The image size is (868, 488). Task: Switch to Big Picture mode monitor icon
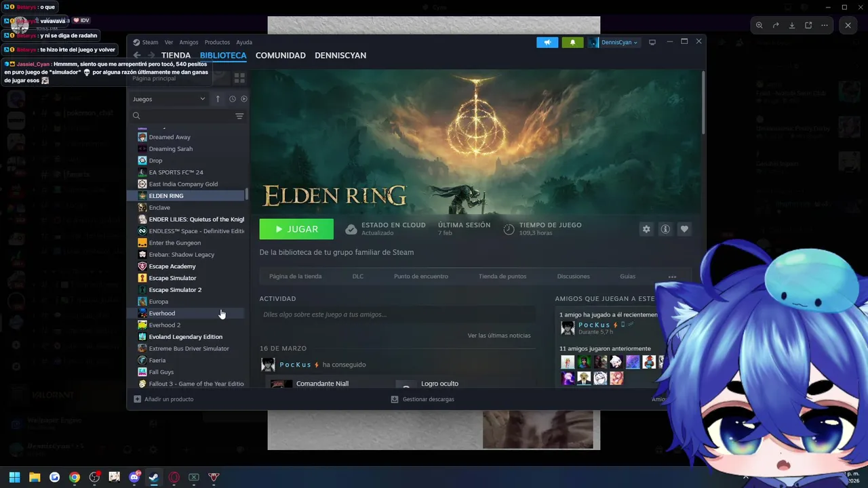pos(652,42)
